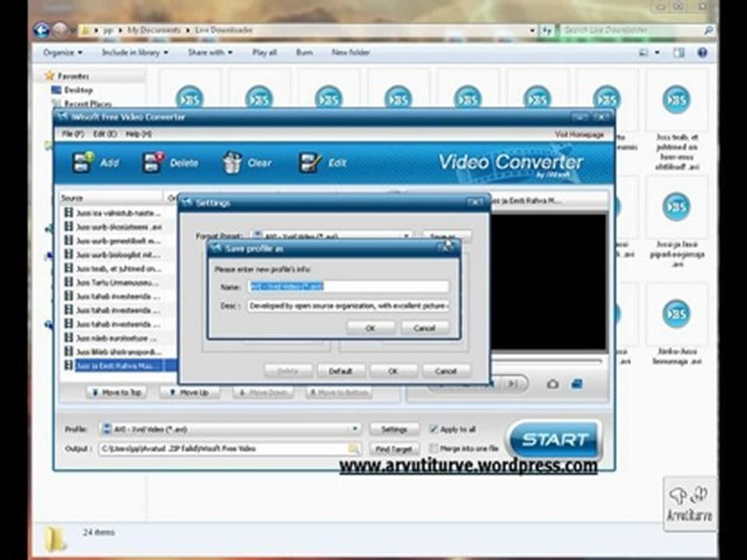Image resolution: width=747 pixels, height=560 pixels.
Task: Click New folder in Explorer toolbar
Action: tap(351, 52)
